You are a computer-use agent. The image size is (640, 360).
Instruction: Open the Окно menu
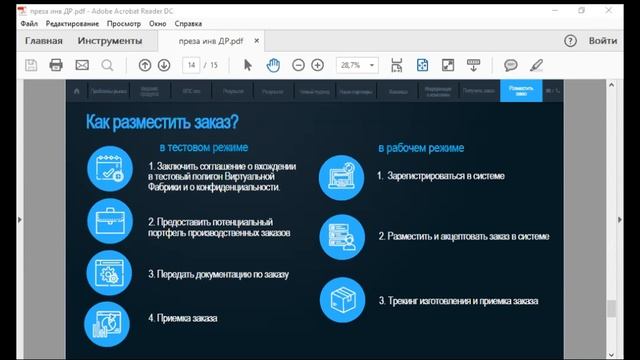point(158,24)
